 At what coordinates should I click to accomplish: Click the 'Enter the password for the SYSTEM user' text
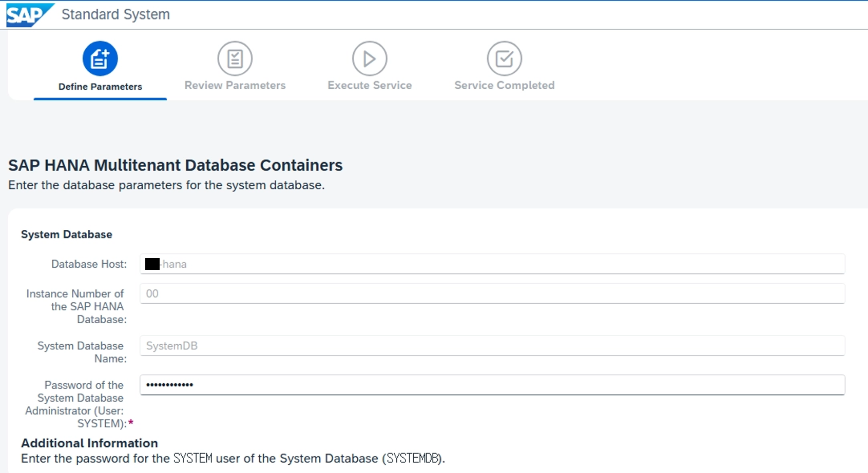pyautogui.click(x=233, y=459)
